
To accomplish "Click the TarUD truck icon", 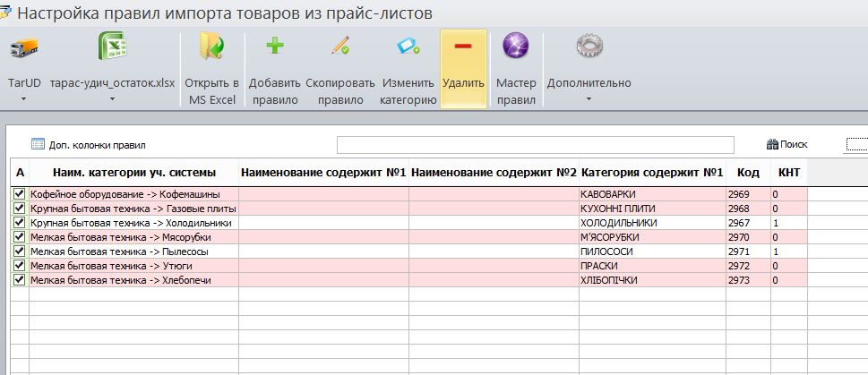I will click(x=24, y=48).
